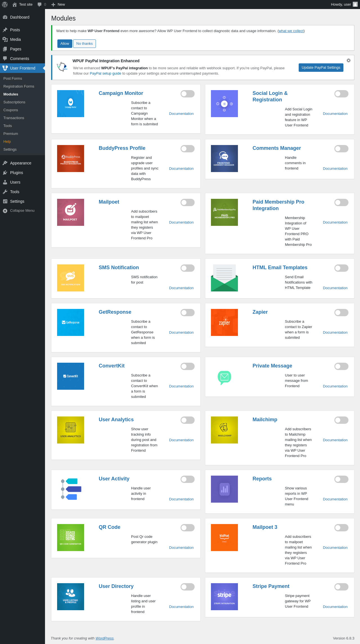360x644 pixels.
Task: Click the QR Code module logo
Action: pyautogui.click(x=71, y=538)
